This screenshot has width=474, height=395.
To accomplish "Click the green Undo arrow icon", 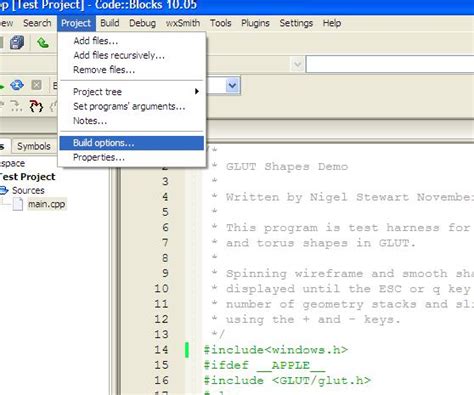I will click(43, 43).
